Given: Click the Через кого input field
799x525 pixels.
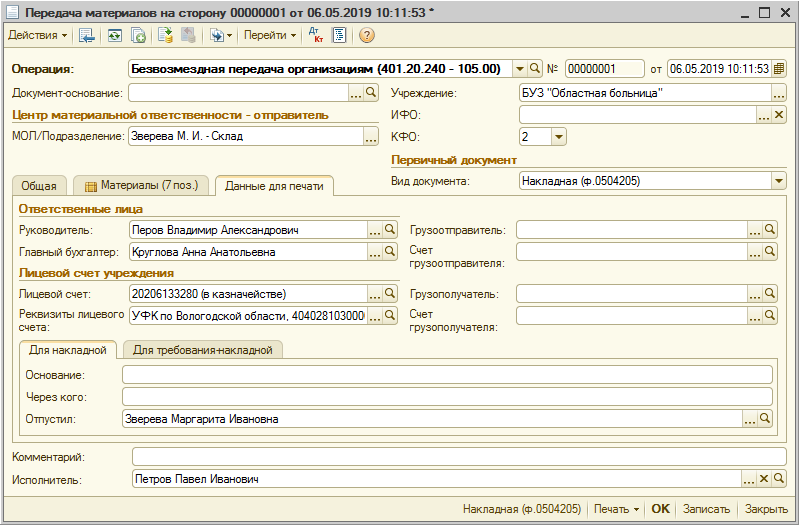Looking at the screenshot, I should click(447, 397).
